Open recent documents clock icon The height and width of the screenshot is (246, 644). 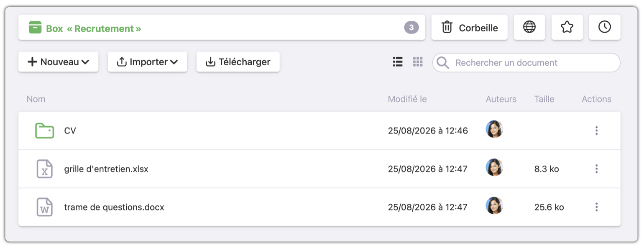point(605,27)
